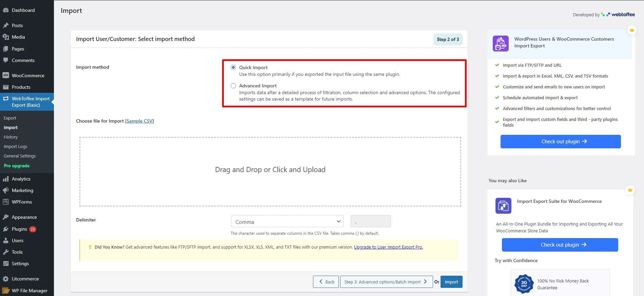The height and width of the screenshot is (296, 644).
Task: Click the WebToffee Import Export arrows icon
Action: [x=6, y=99]
